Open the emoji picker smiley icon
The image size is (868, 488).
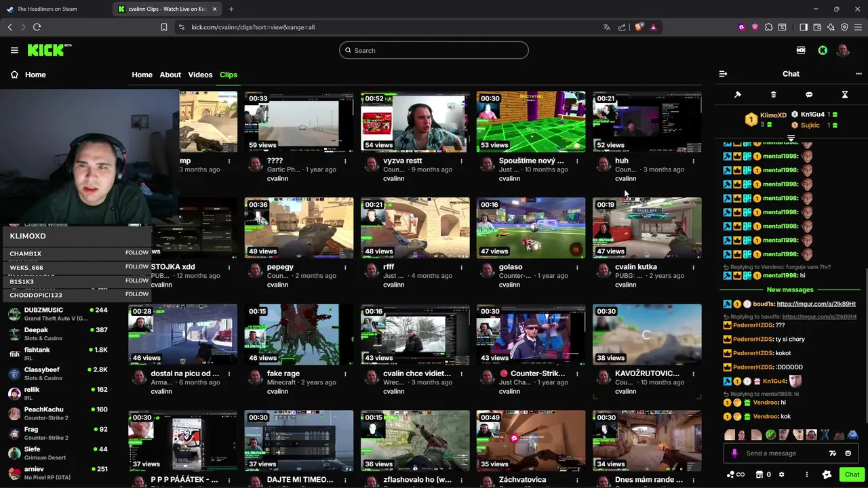click(x=848, y=453)
